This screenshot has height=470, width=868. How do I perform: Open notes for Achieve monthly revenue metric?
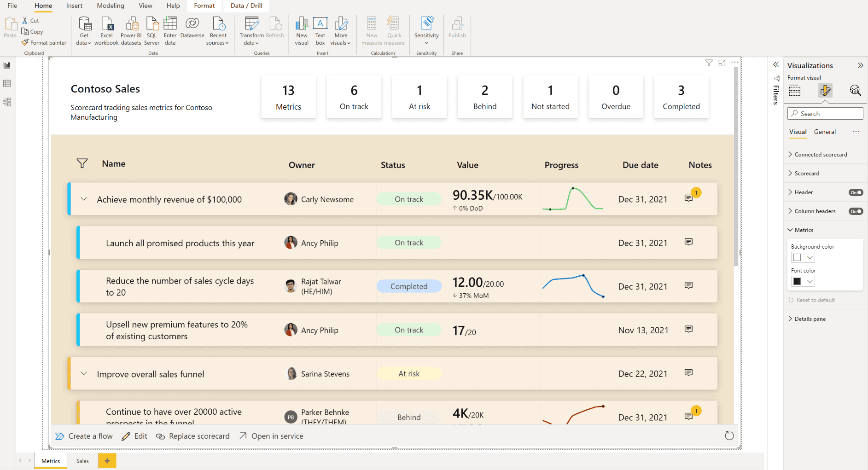pos(688,198)
